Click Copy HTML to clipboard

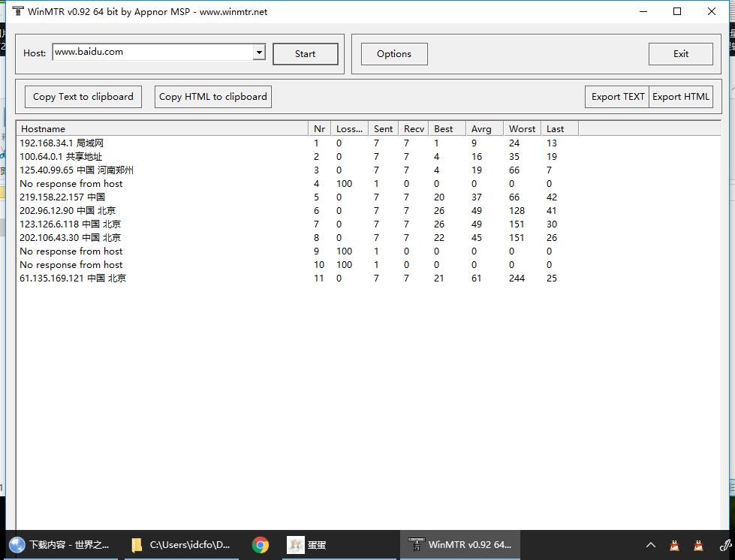[x=212, y=97]
